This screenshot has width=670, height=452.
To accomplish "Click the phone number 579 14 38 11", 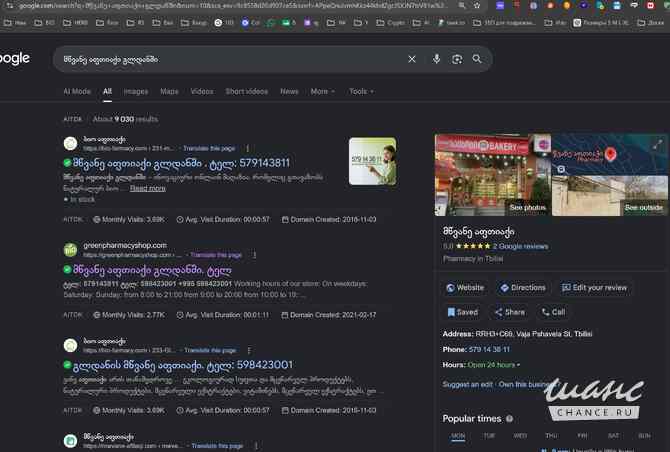I will pyautogui.click(x=489, y=349).
